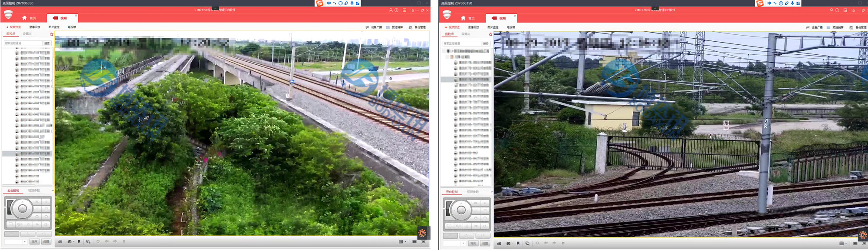Focus camera search field in right window
This screenshot has height=250, width=868.
(x=462, y=43)
